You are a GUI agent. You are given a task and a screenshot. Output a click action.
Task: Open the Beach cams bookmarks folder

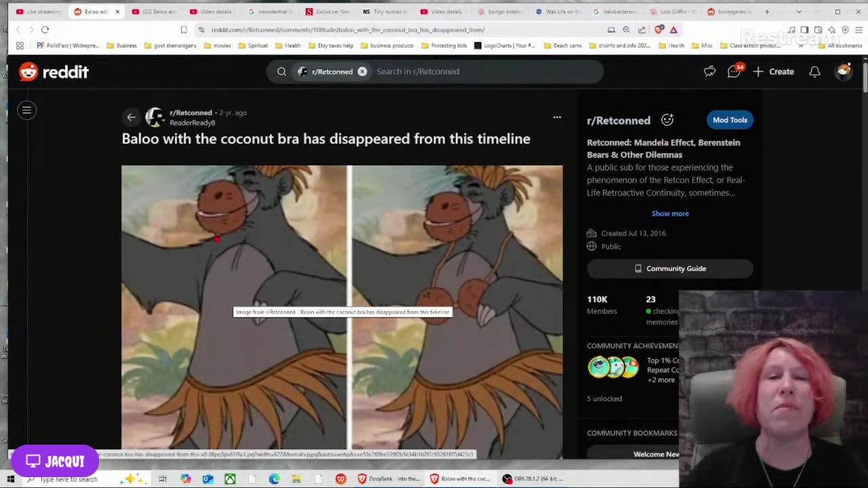[x=562, y=45]
